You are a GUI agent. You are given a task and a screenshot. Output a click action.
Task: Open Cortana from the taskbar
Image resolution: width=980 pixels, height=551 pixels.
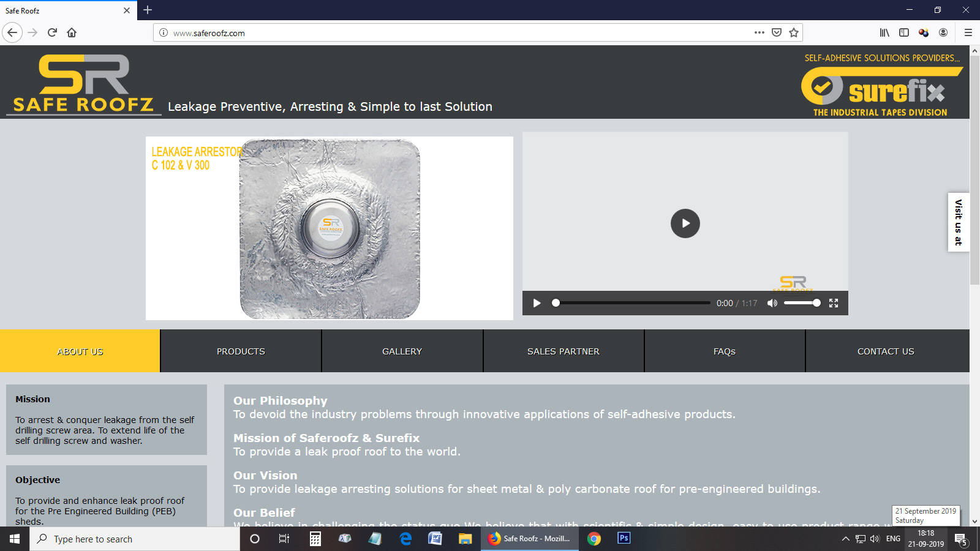[255, 539]
